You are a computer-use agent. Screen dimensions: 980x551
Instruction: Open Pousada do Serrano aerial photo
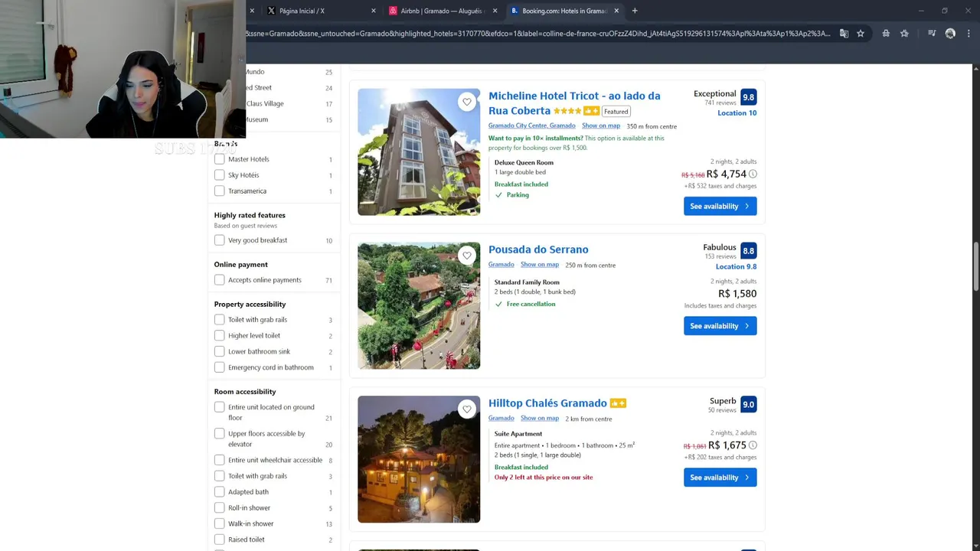(x=419, y=306)
